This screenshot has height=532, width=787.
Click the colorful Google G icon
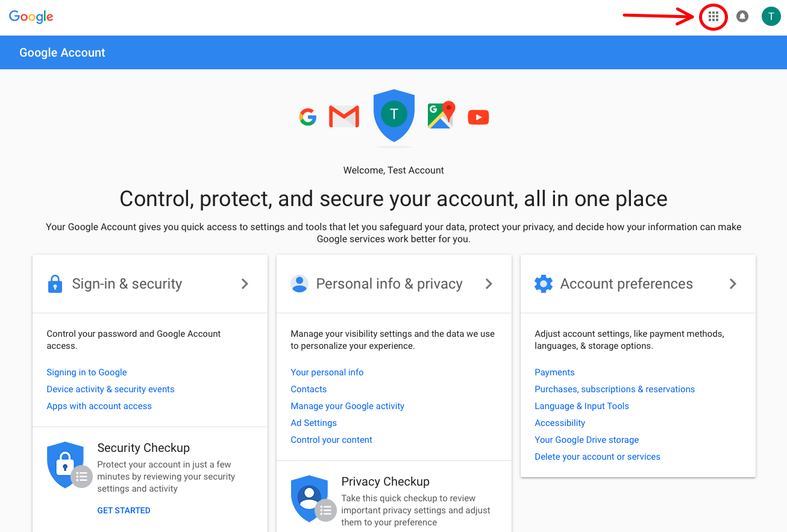pos(307,117)
